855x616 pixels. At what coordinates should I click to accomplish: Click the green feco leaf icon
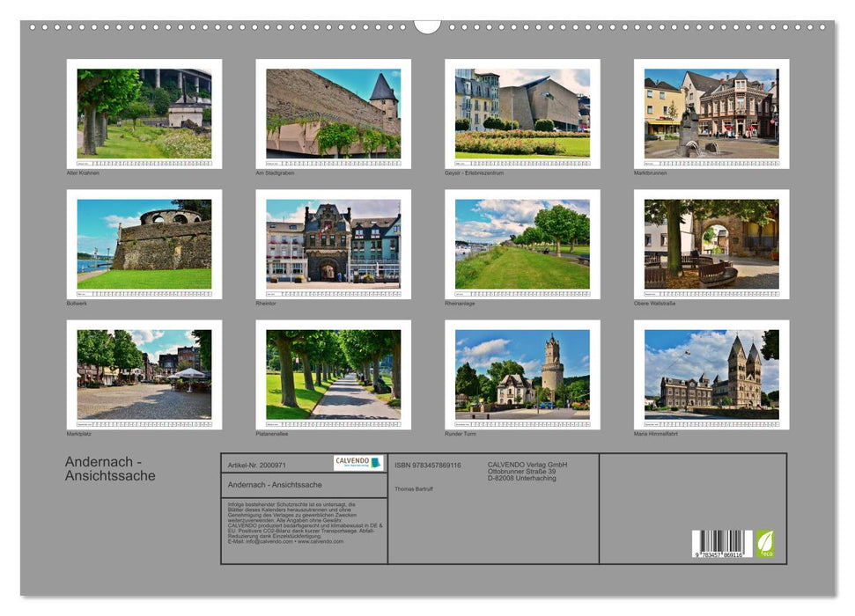coord(764,542)
